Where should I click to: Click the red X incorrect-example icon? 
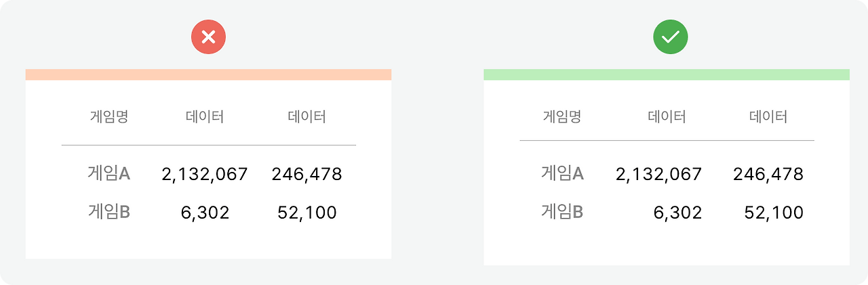tap(208, 37)
